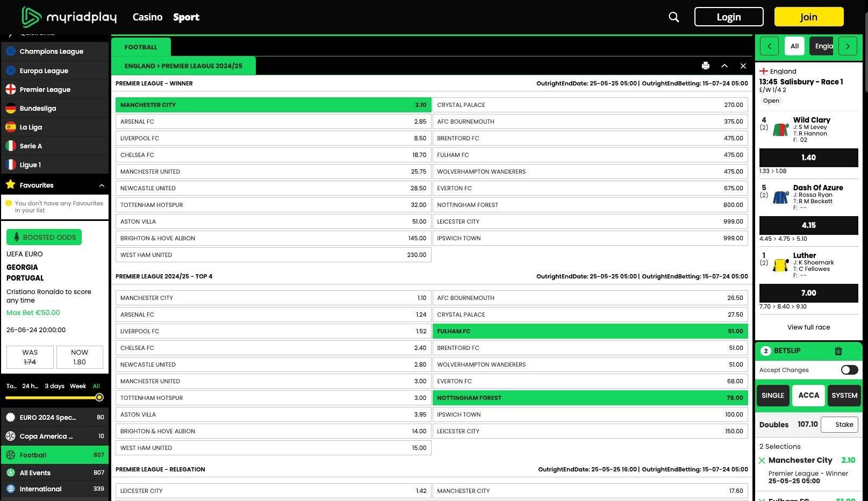
Task: Click the Login button
Action: coord(729,17)
